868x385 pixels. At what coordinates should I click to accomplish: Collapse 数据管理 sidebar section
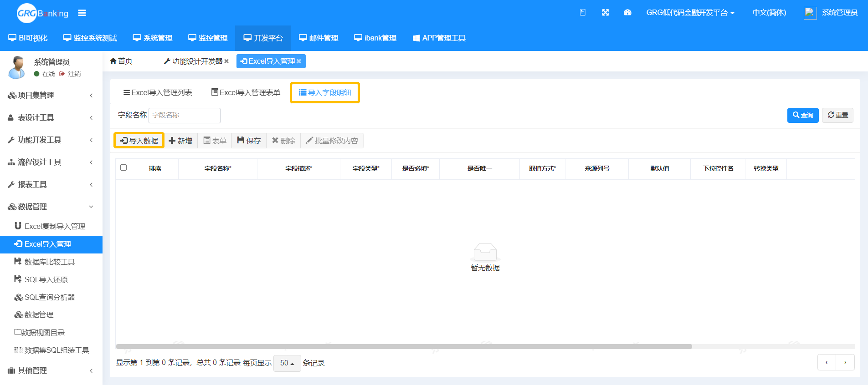(x=51, y=207)
